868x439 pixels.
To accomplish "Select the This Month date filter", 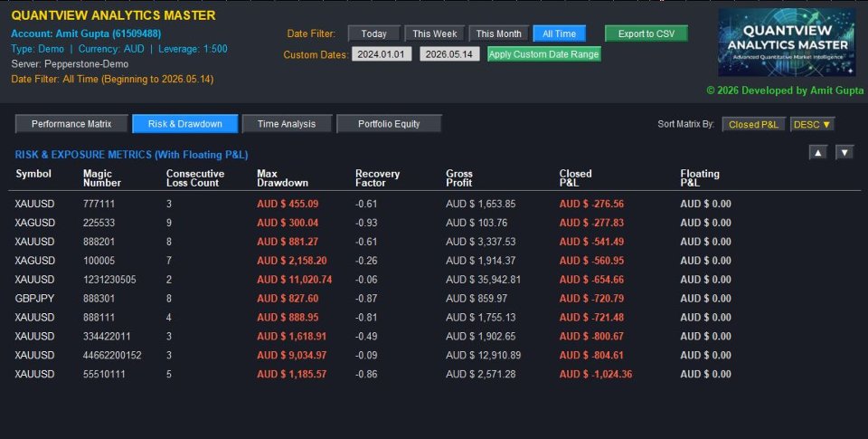I will point(499,33).
